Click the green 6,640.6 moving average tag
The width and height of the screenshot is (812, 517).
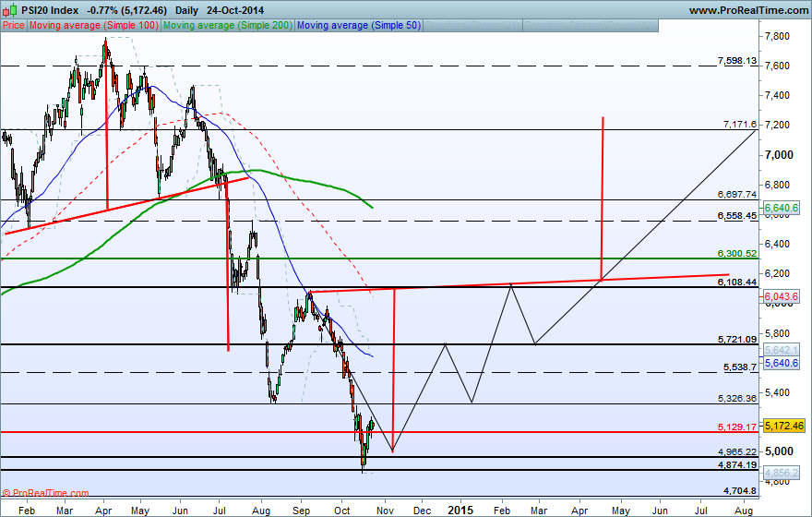tap(782, 208)
